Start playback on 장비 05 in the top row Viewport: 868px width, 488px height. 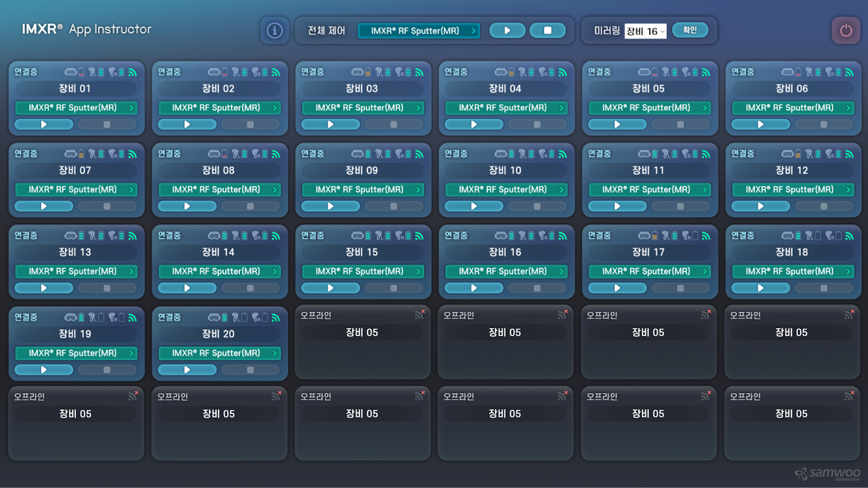[x=617, y=125]
